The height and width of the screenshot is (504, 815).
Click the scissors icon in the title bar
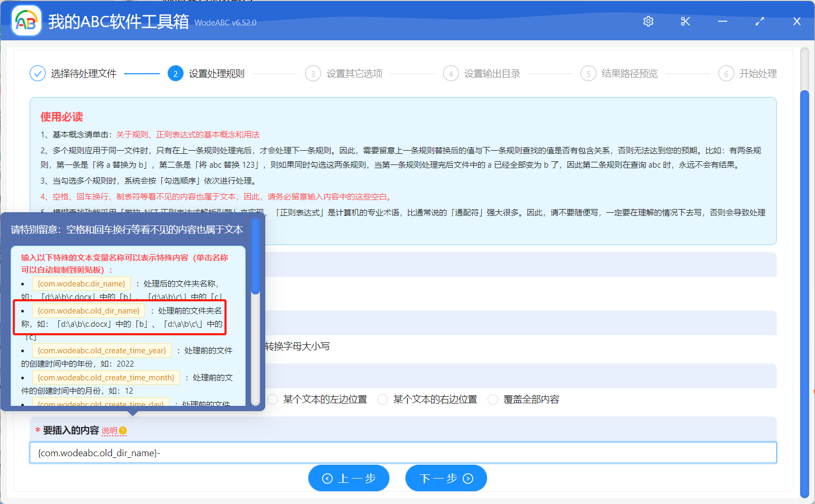(x=685, y=21)
